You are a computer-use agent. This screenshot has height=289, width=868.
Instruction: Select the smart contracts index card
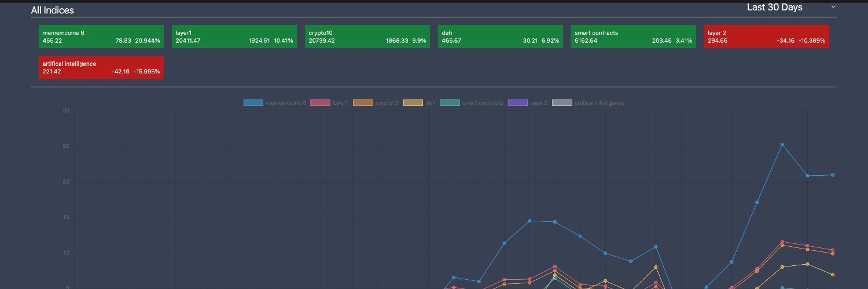634,36
